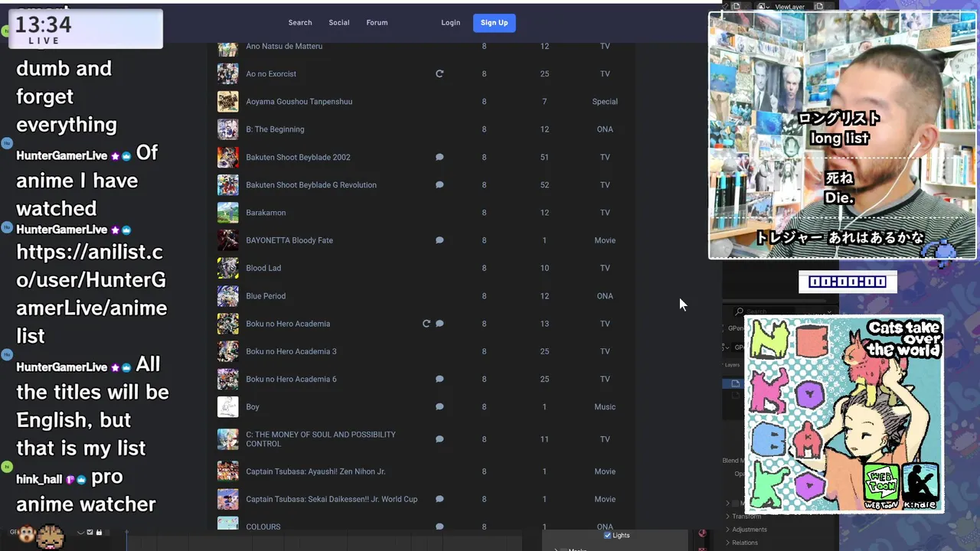Open B: The Beginning title link

[x=275, y=129]
